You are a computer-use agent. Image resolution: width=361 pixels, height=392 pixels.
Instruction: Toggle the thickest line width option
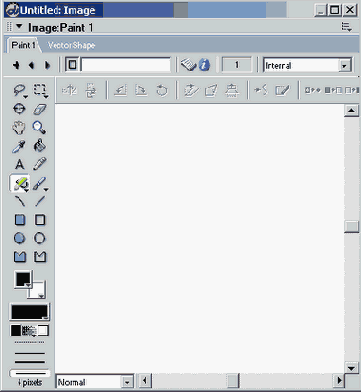click(x=30, y=373)
